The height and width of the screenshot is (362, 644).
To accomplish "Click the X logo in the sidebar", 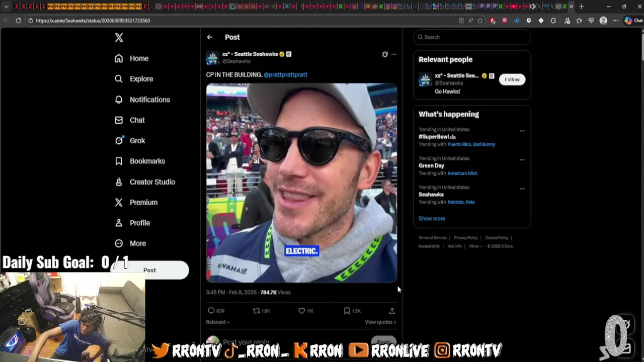I will [x=119, y=37].
